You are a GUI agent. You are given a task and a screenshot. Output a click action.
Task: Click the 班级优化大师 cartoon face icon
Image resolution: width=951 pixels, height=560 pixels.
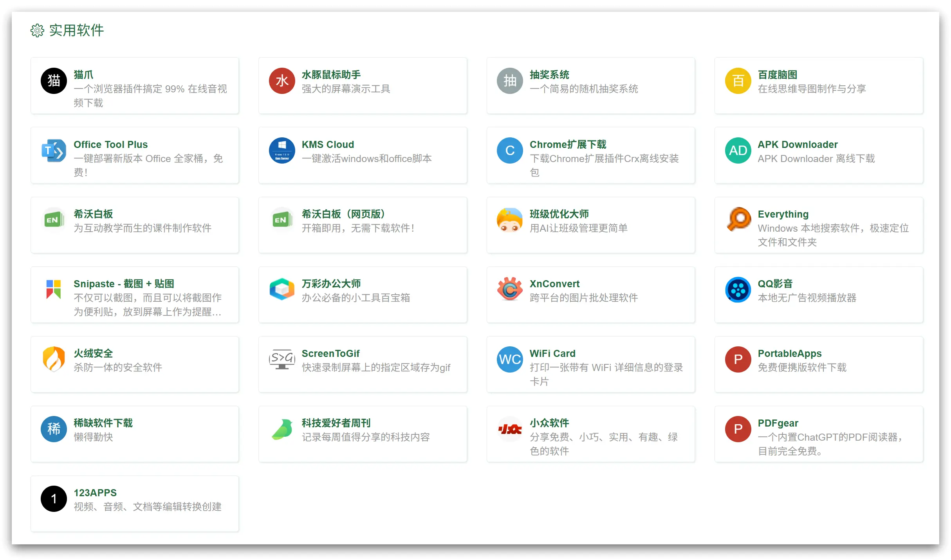(510, 220)
